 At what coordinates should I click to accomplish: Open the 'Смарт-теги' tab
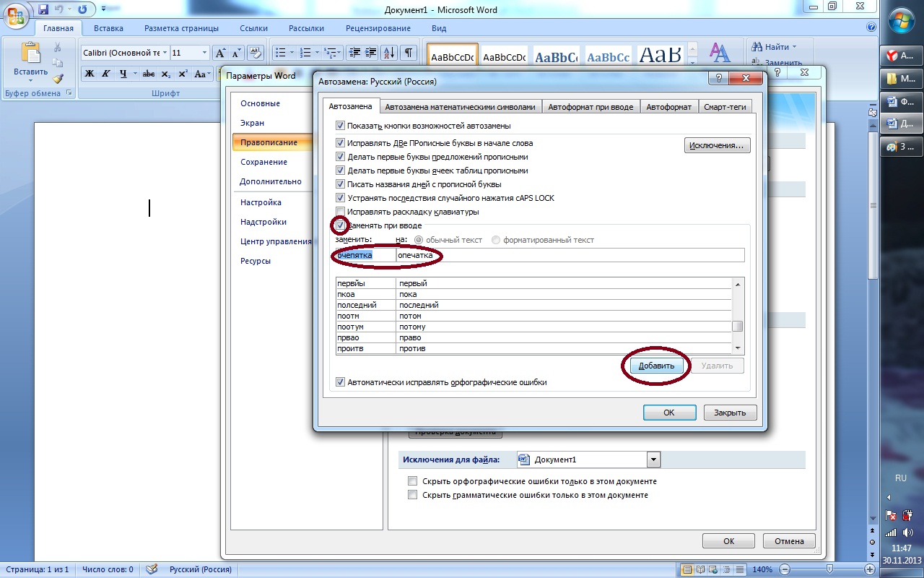[x=723, y=106]
